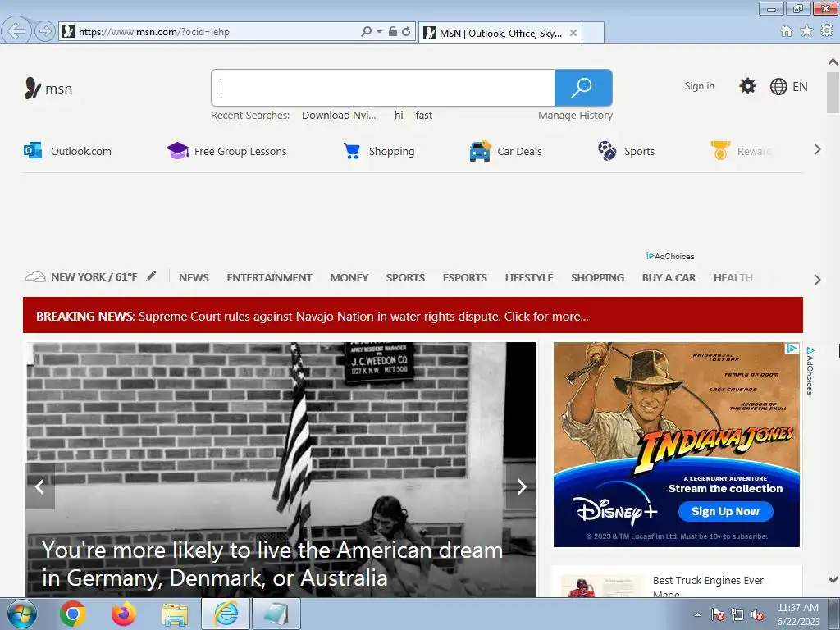Open the MONEY category
This screenshot has height=630, width=840.
point(349,277)
